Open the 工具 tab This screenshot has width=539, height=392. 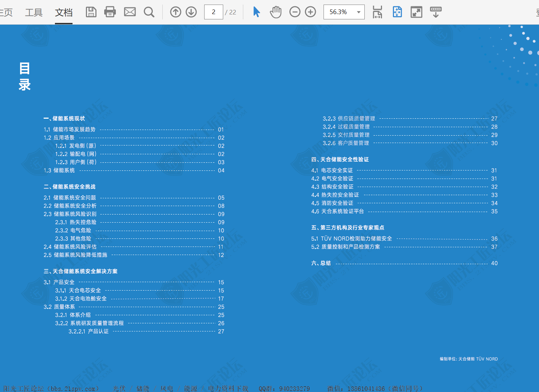pos(34,13)
